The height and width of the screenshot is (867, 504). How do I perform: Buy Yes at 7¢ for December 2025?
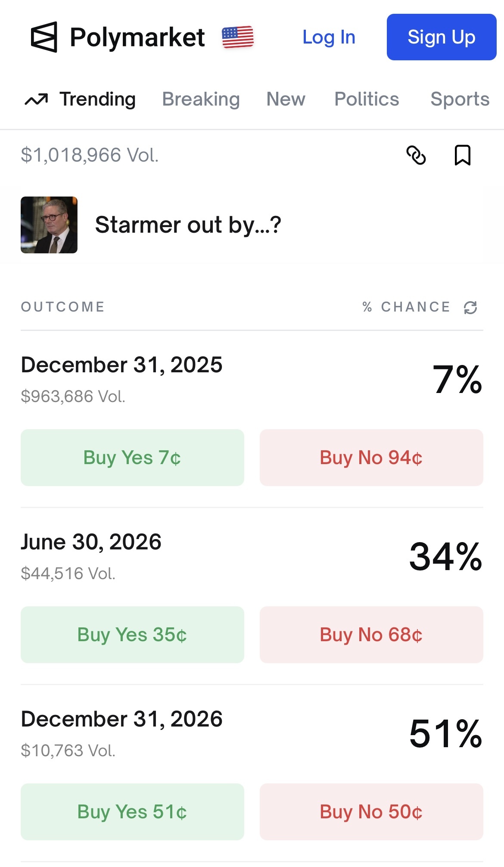pos(132,458)
